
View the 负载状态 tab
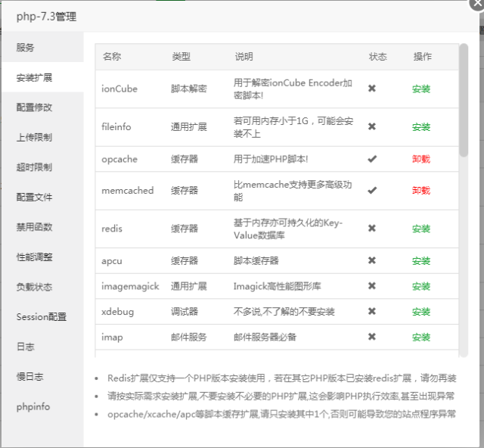pos(42,287)
